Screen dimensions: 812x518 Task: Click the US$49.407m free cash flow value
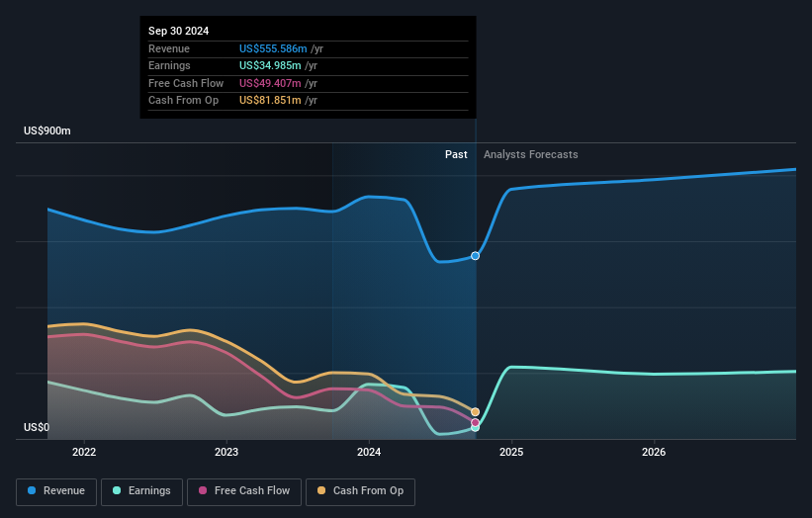(x=270, y=83)
